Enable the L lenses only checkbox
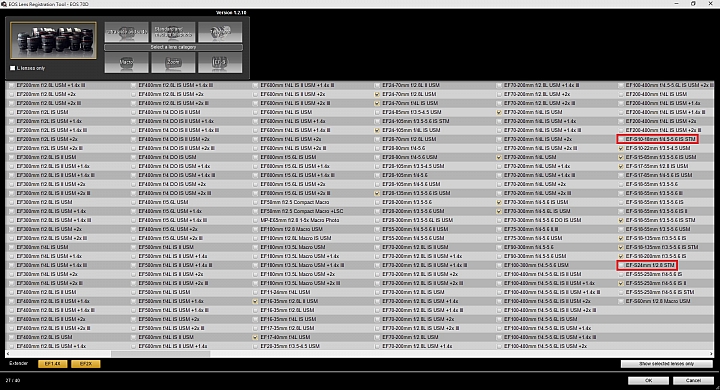 click(13, 68)
